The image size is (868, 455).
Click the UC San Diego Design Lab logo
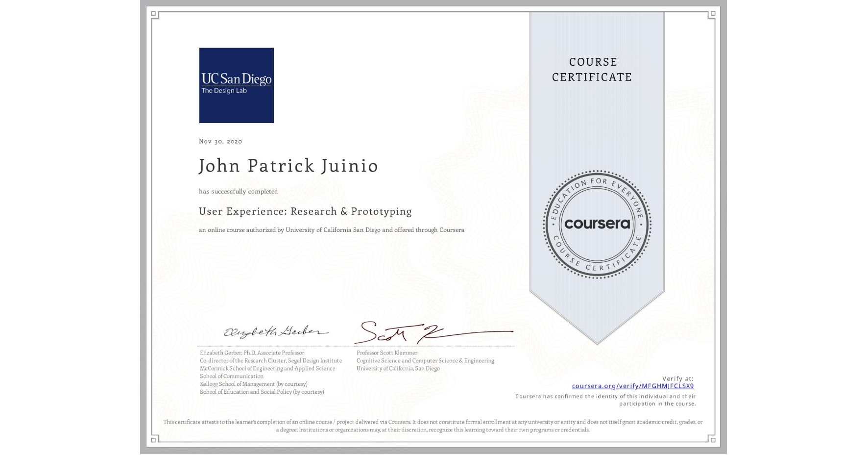236,85
